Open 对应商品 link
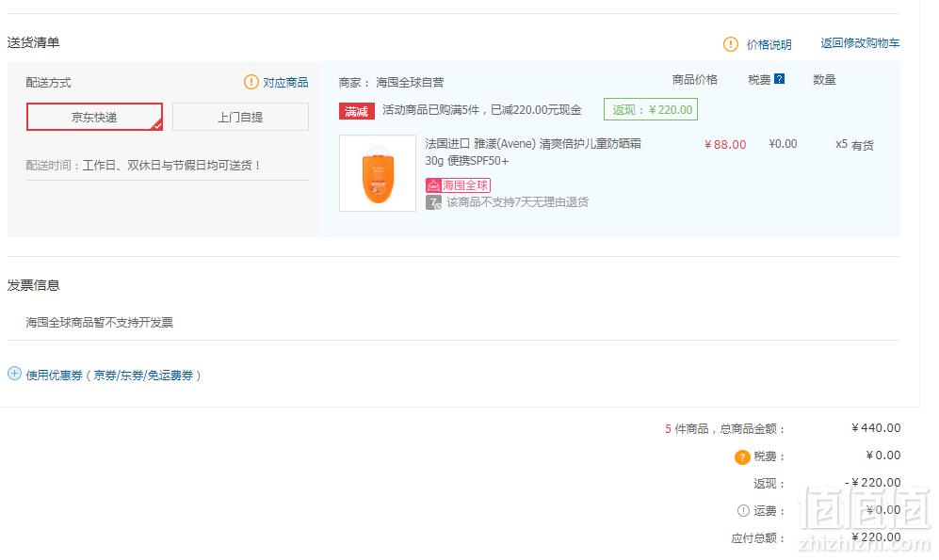 285,83
